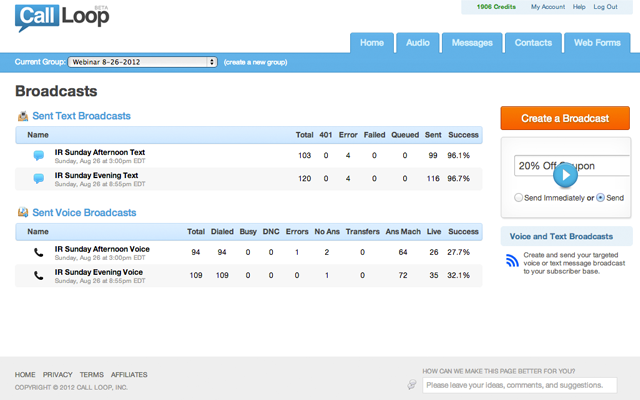Click the Broadcasts page heading
The height and width of the screenshot is (400, 640).
tap(56, 91)
